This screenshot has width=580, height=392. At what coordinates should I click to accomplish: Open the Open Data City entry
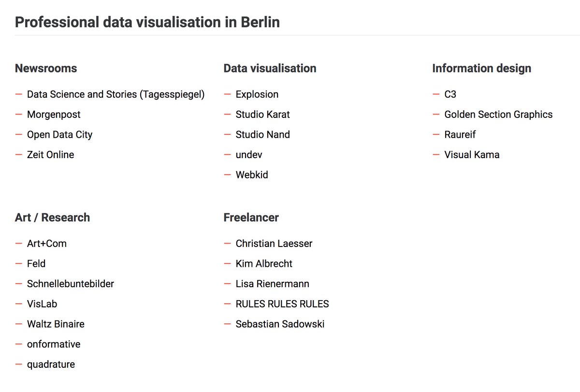tap(59, 135)
